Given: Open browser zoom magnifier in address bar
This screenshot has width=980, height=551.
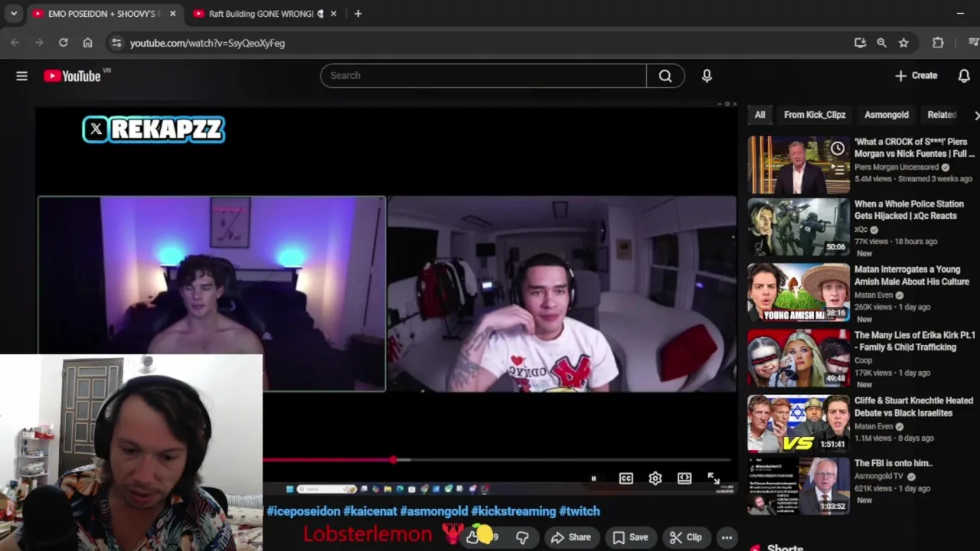Looking at the screenshot, I should pyautogui.click(x=881, y=43).
